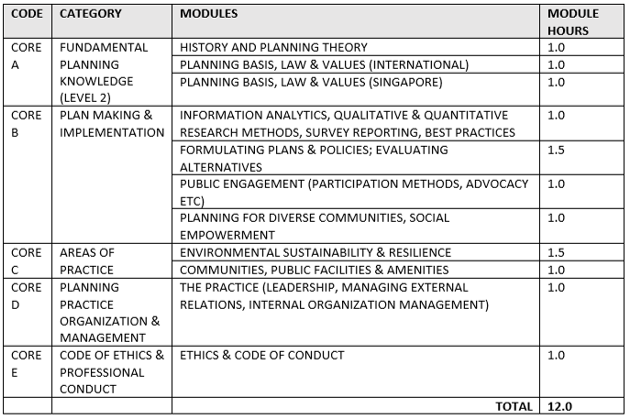Click the Plan Making & Implementation category

tap(111, 124)
